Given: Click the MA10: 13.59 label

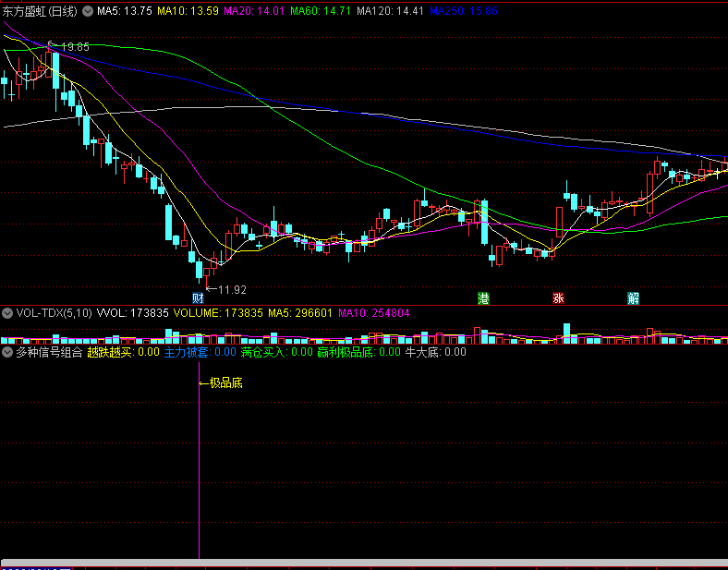Looking at the screenshot, I should coord(188,11).
